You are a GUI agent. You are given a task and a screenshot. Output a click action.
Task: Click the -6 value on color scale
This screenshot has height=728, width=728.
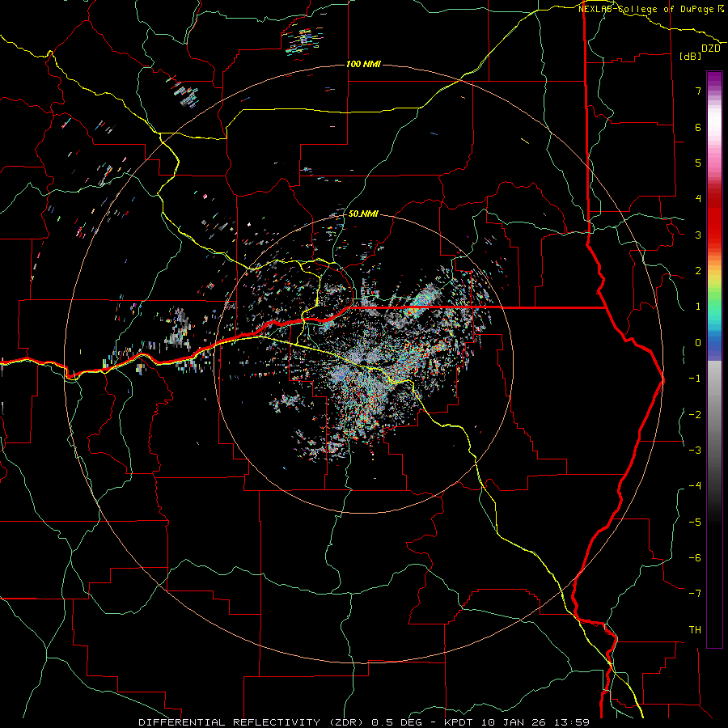695,557
